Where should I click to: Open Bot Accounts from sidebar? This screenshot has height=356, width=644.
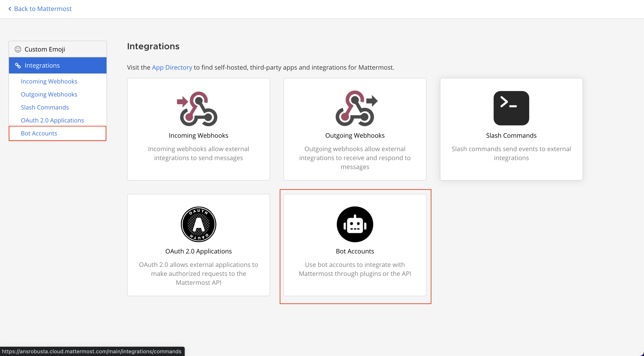(x=39, y=133)
